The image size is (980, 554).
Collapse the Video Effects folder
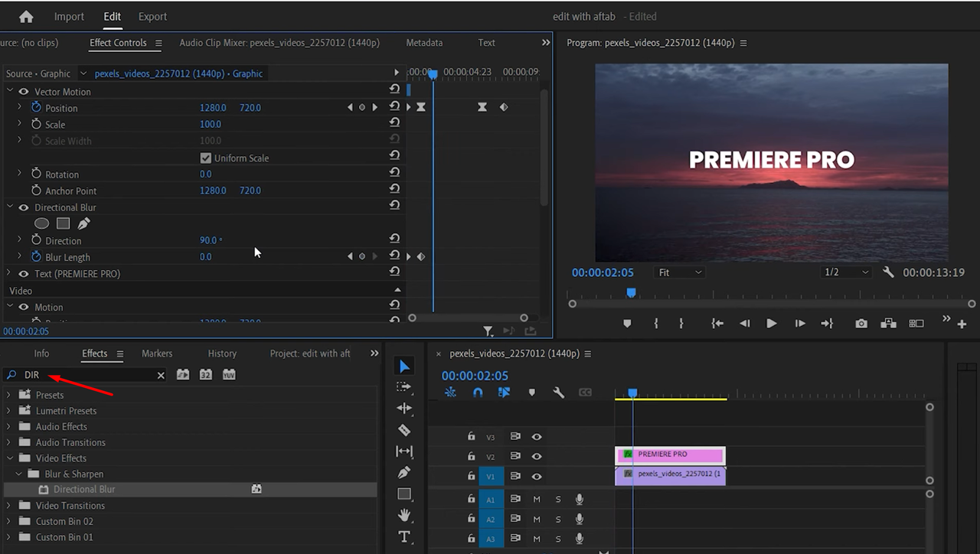9,458
